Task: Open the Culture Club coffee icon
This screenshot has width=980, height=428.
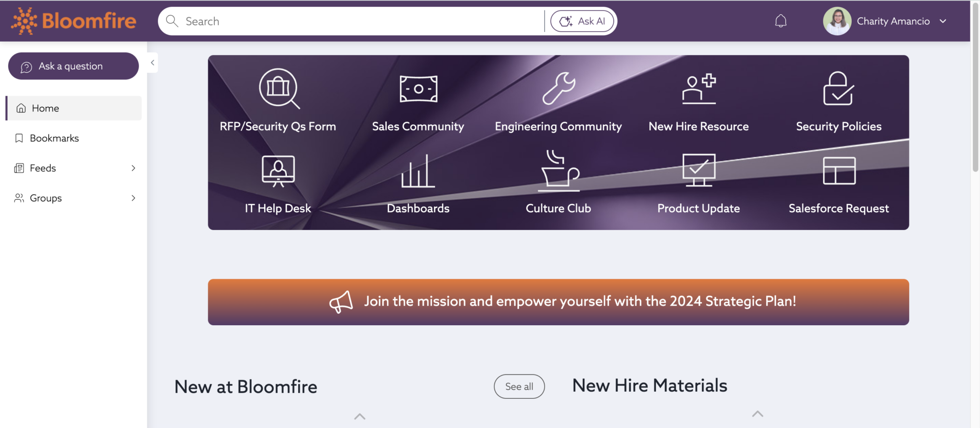Action: [558, 171]
